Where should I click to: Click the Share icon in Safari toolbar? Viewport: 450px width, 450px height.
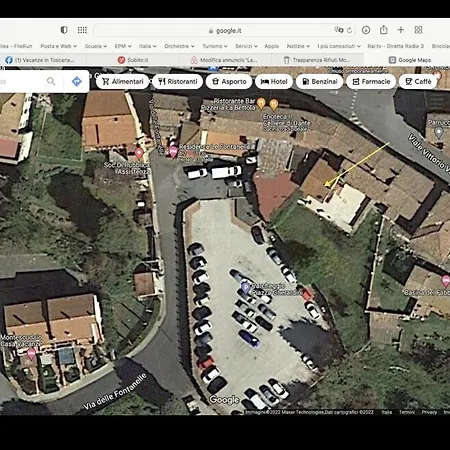(383, 30)
